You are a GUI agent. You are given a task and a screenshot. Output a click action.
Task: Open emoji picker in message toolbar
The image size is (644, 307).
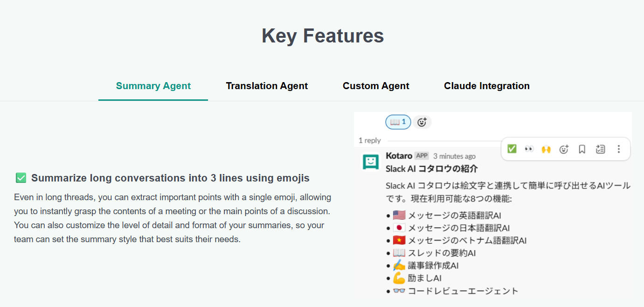pos(564,149)
